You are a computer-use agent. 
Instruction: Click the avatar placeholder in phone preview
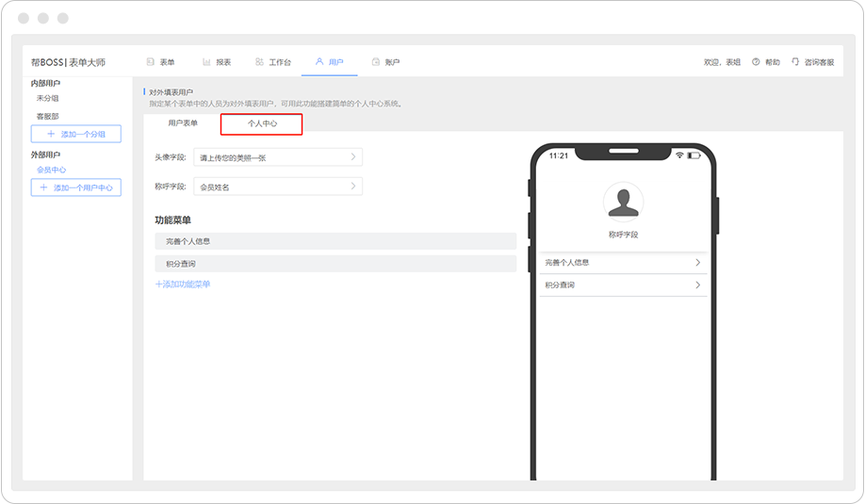pos(622,203)
